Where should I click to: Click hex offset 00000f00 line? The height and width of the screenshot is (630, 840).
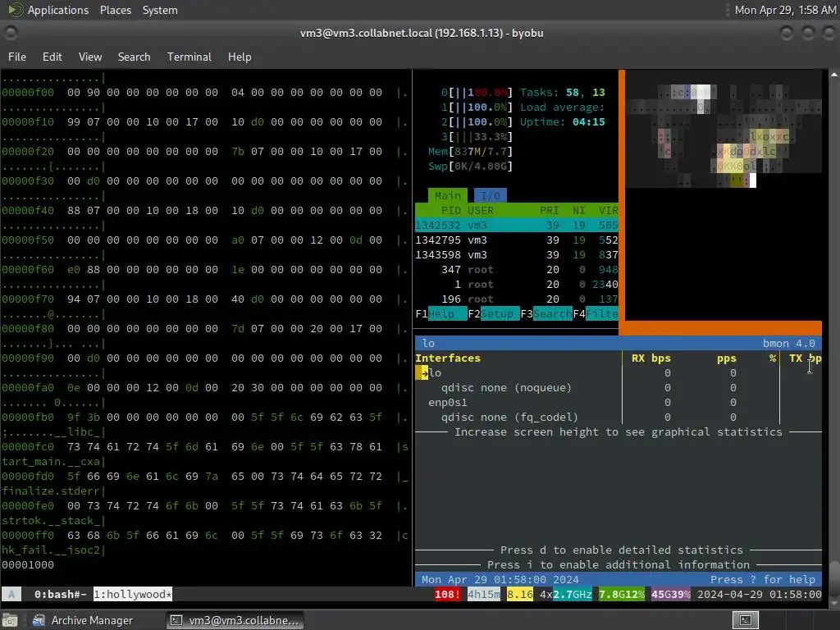click(204, 93)
